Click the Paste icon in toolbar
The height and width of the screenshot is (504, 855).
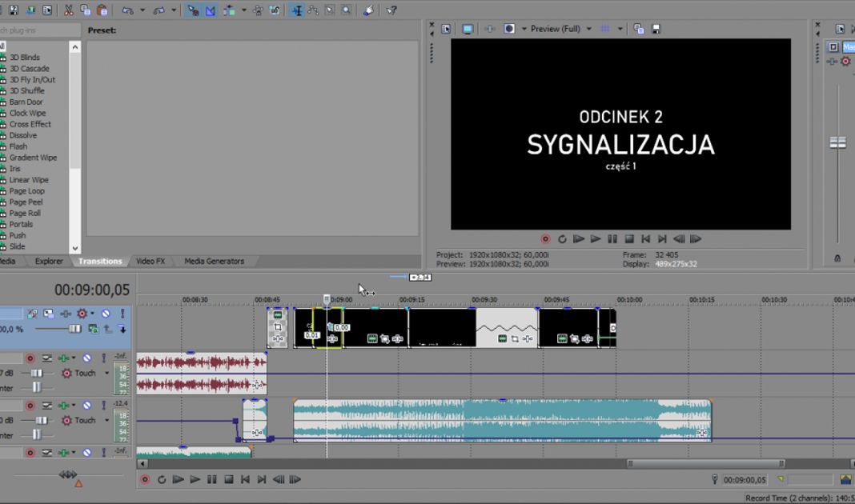tap(102, 10)
